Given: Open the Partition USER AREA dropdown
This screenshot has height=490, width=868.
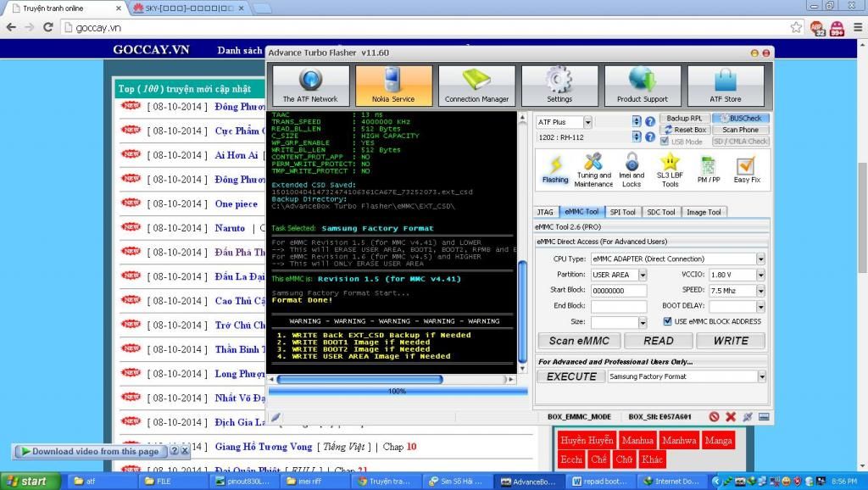Looking at the screenshot, I should 643,275.
